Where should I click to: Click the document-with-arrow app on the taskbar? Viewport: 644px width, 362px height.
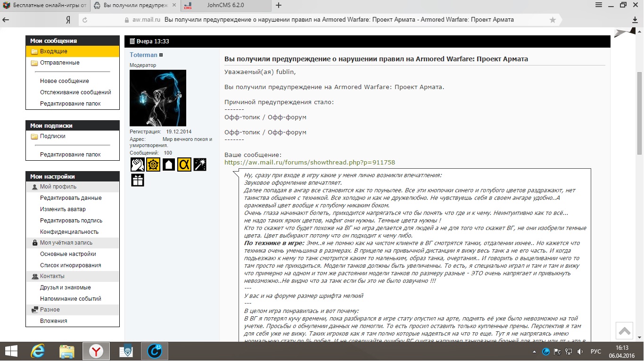(125, 351)
